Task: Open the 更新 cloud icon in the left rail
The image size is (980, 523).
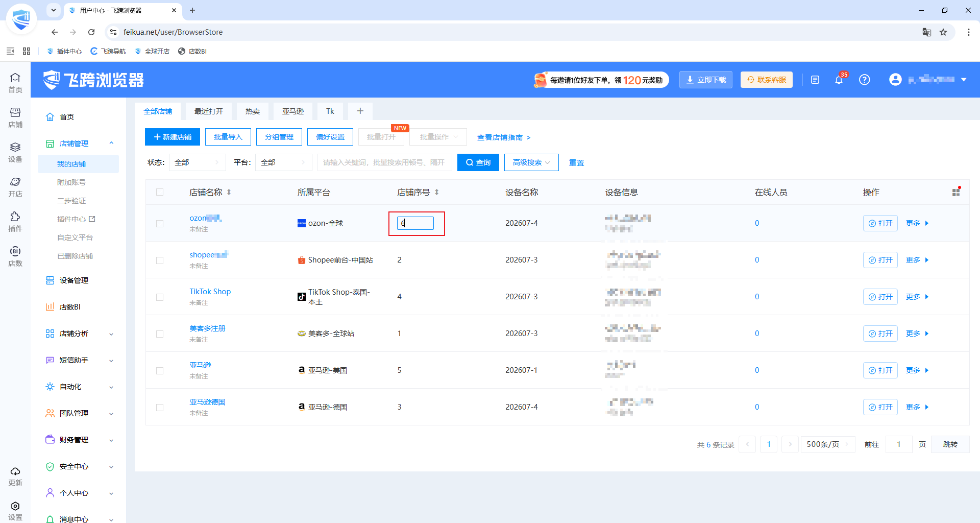Action: (x=15, y=476)
